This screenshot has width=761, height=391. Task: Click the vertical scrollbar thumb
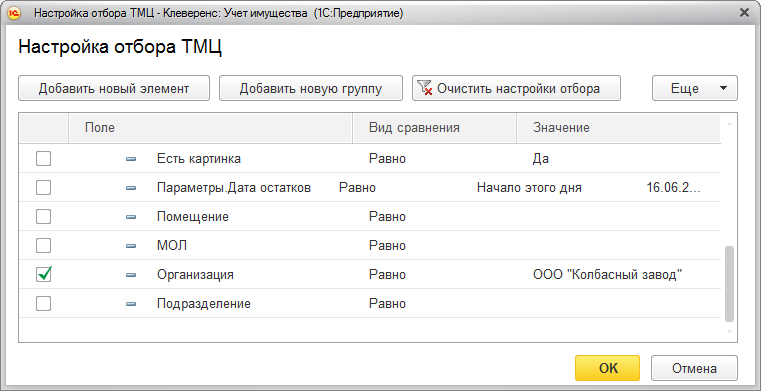coord(729,284)
